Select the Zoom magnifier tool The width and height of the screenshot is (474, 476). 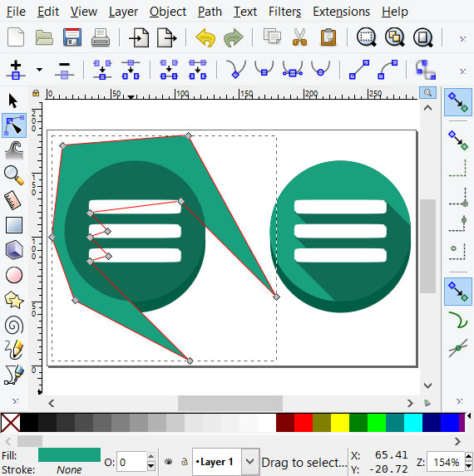[x=14, y=175]
